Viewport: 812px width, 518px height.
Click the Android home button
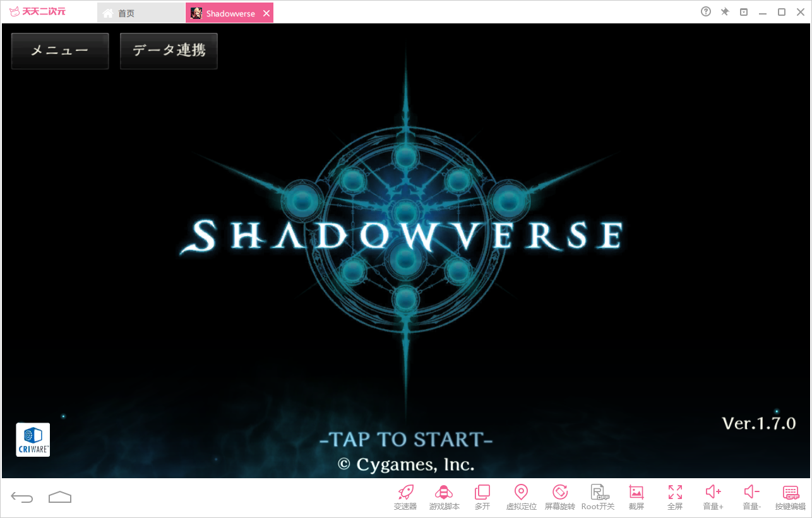pos(60,497)
